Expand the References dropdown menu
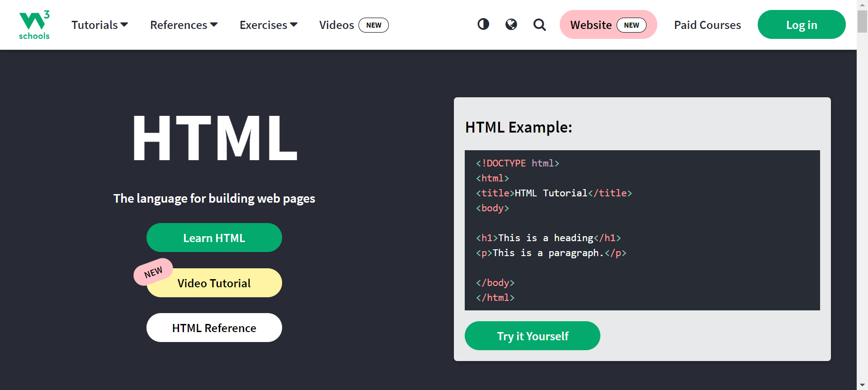The image size is (868, 390). 184,25
